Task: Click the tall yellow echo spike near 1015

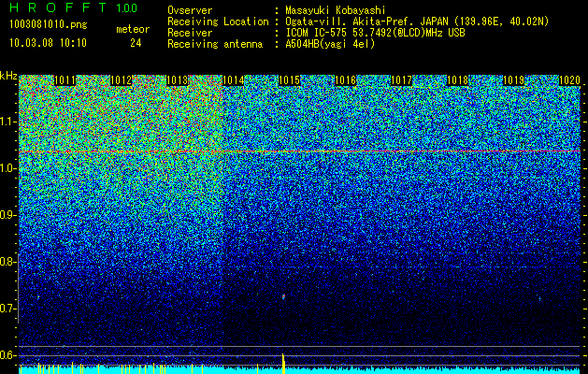Action: click(283, 364)
